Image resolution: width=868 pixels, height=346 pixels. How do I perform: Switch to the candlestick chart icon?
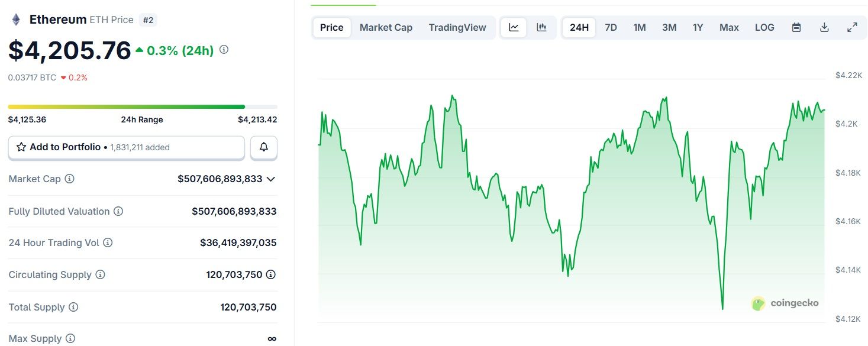[x=542, y=27]
